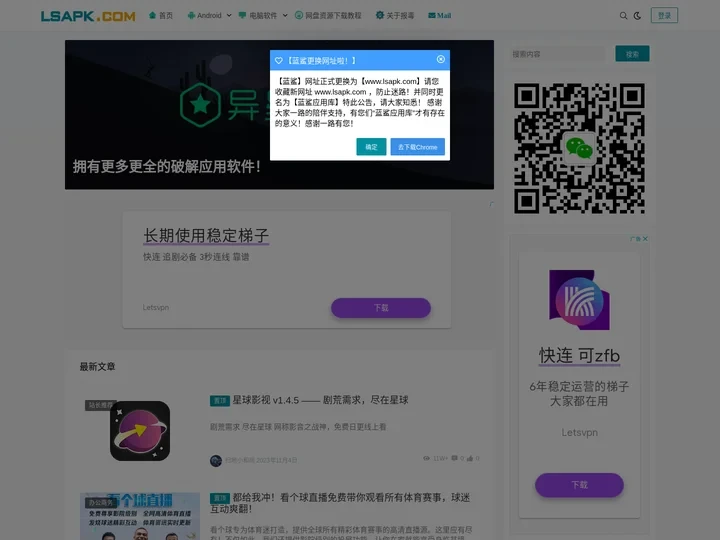Click the 星球影视 planet app icon thumbnail

pos(140,431)
